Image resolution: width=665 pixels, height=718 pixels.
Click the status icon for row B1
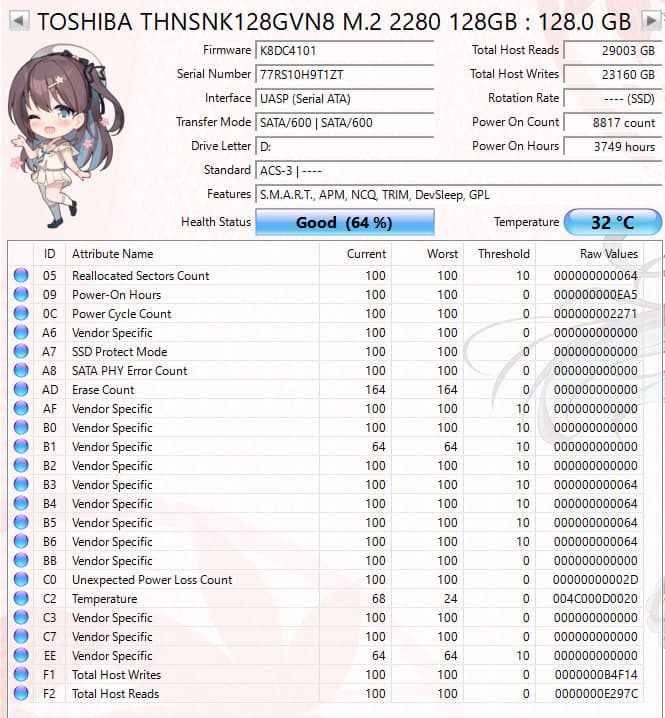click(x=21, y=446)
